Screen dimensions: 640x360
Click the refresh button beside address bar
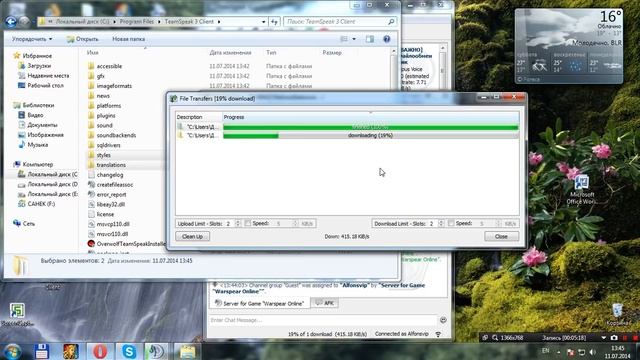tap(274, 22)
